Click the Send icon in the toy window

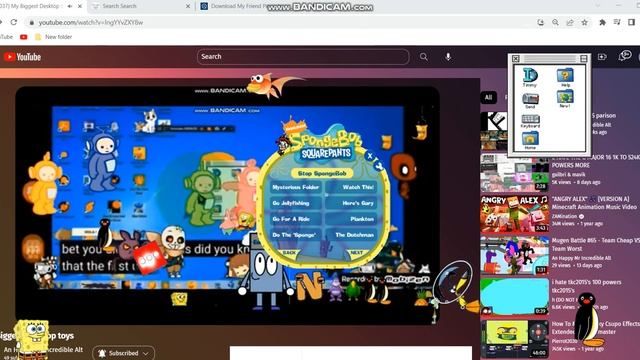pos(530,100)
